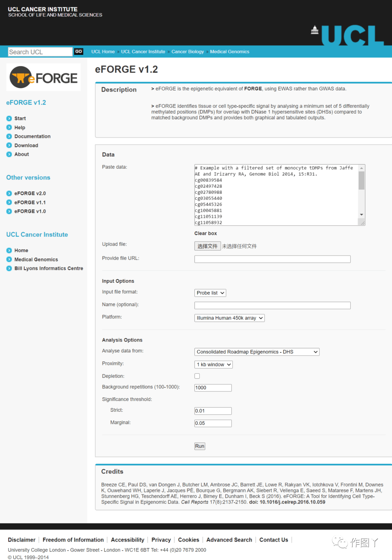This screenshot has height=560, width=392.
Task: Open the Advanced Search footer link
Action: click(x=229, y=540)
